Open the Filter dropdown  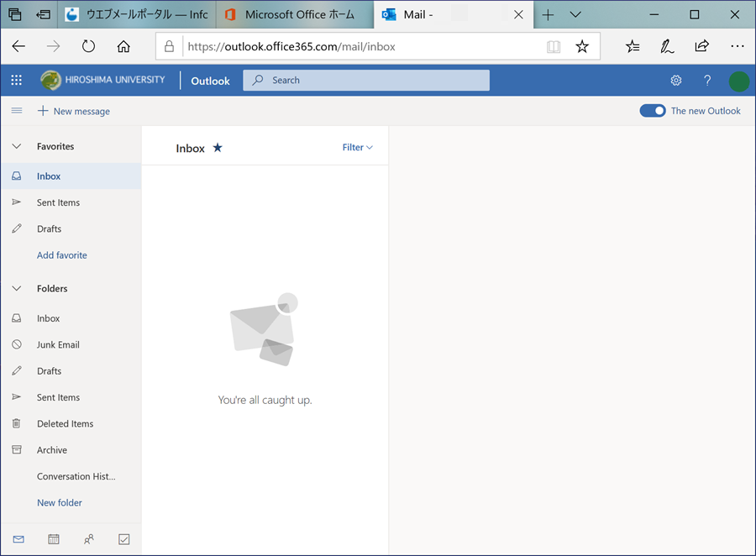[x=357, y=148]
